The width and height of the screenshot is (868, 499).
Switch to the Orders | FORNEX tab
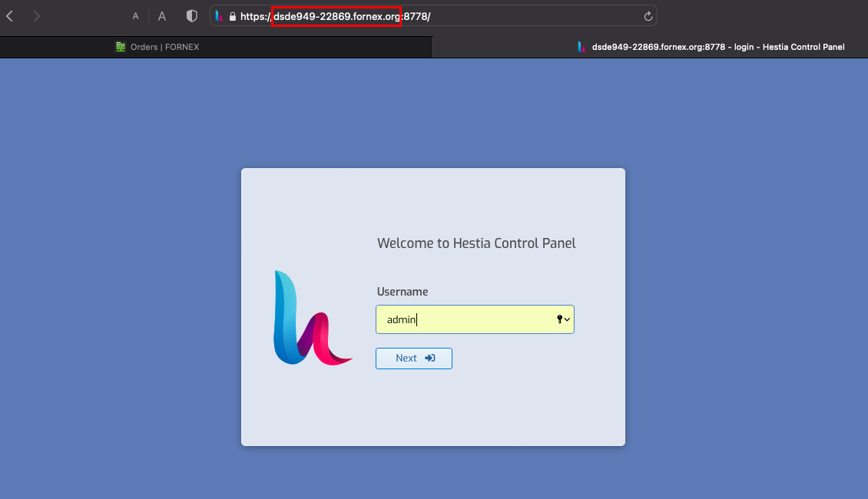click(164, 47)
